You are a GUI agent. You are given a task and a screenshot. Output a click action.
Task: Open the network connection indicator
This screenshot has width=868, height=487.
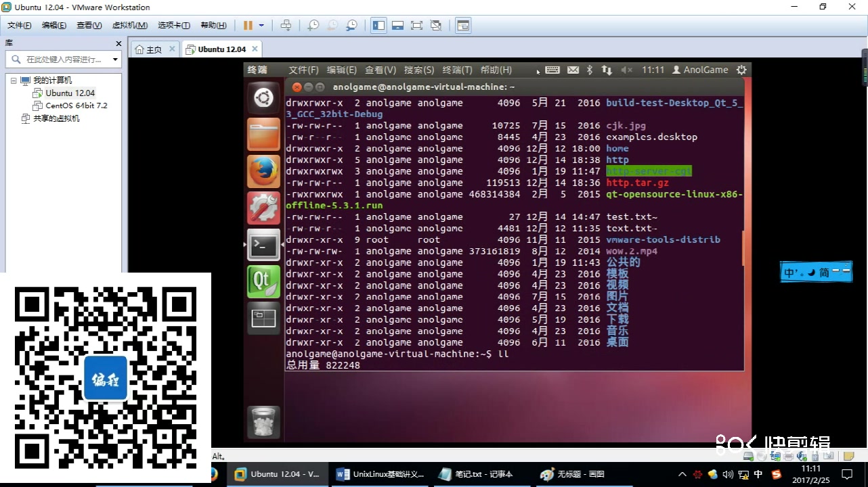click(607, 70)
